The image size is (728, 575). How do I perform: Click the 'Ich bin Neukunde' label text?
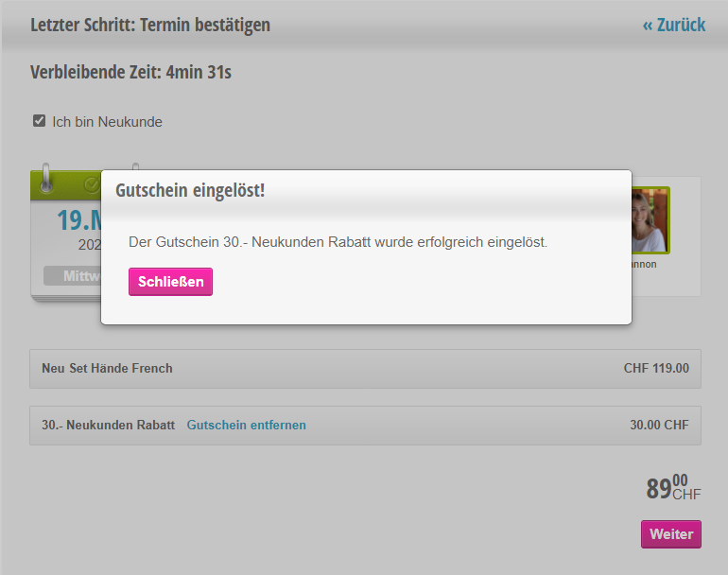pyautogui.click(x=107, y=122)
